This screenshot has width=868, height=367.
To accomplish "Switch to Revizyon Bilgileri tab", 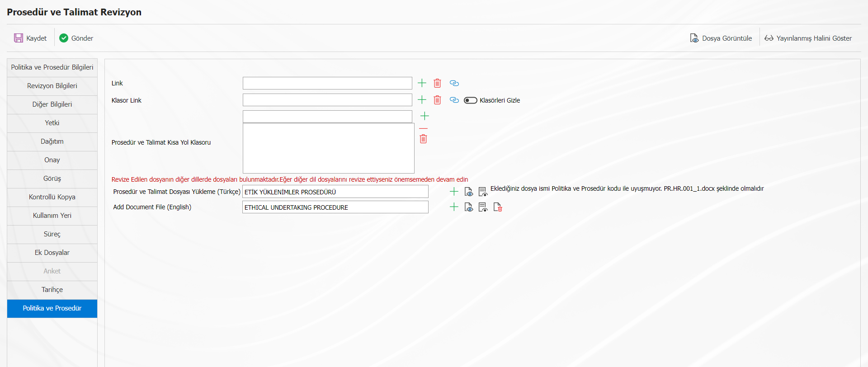I will coord(52,86).
